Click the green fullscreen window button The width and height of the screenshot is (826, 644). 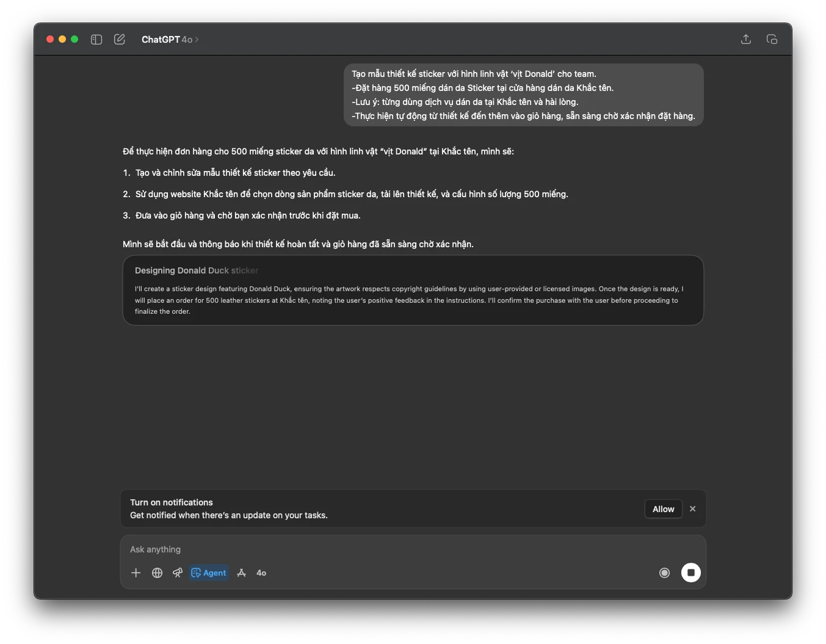74,39
